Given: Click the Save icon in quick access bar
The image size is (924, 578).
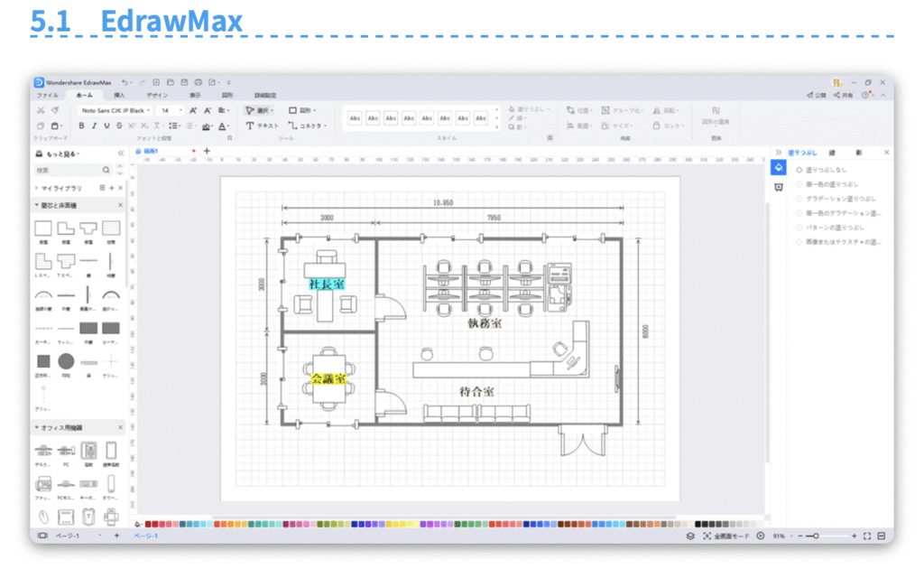Looking at the screenshot, I should click(184, 82).
